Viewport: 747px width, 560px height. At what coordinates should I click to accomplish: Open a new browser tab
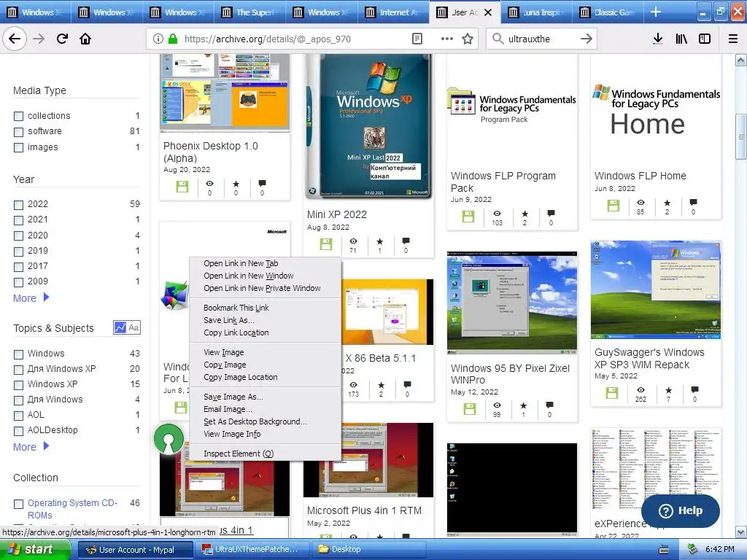coord(656,12)
